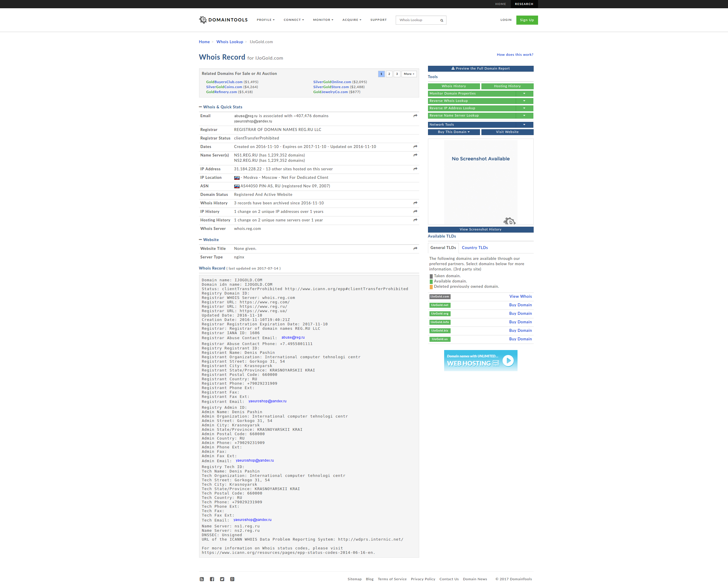The height and width of the screenshot is (587, 728).
Task: Open SilverGoldOnline.com related domain link
Action: (x=332, y=82)
